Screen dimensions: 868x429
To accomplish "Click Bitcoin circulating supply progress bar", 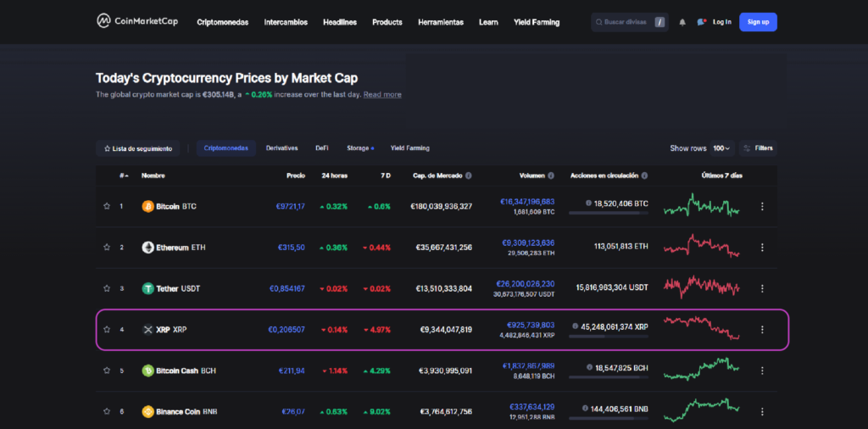I will 608,213.
